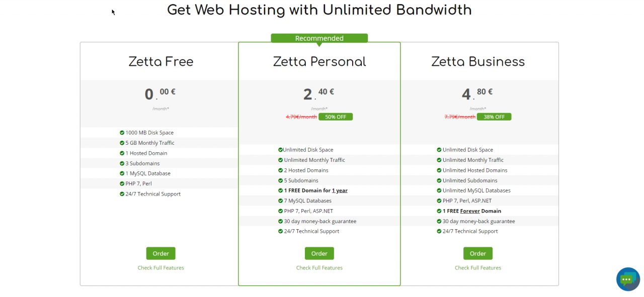Check Full Features of Zetta Personal
644x297 pixels.
[319, 267]
